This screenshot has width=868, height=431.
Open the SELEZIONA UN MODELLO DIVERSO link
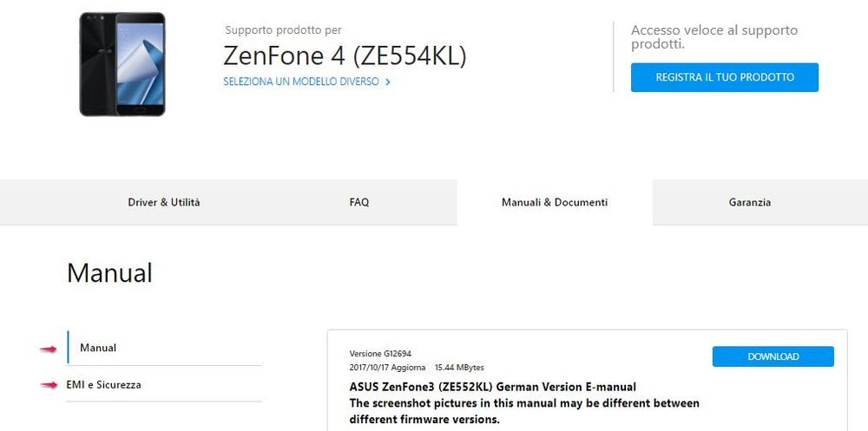point(301,82)
